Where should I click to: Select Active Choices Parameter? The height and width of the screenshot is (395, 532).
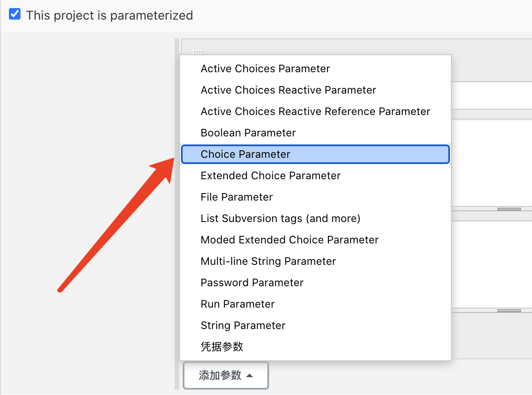tap(265, 69)
